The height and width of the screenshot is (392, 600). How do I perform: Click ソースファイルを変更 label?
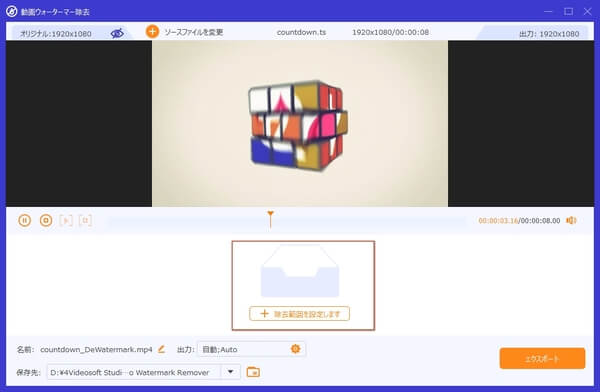pos(194,32)
